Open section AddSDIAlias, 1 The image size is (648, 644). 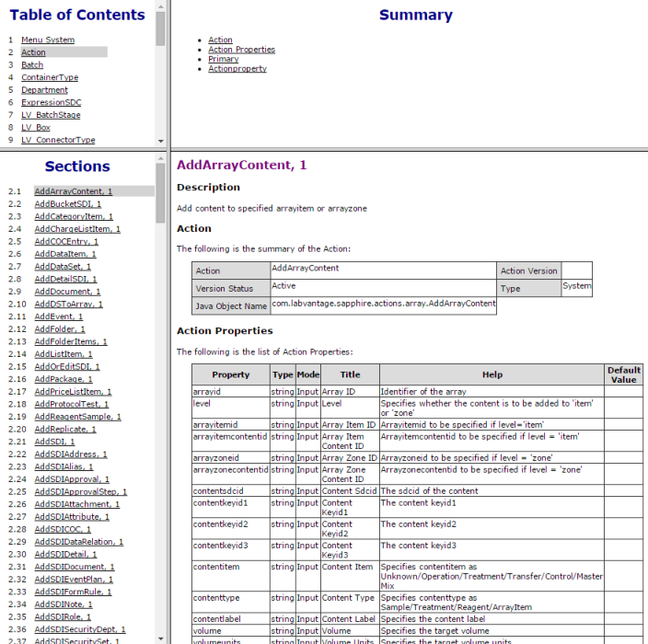(x=64, y=466)
